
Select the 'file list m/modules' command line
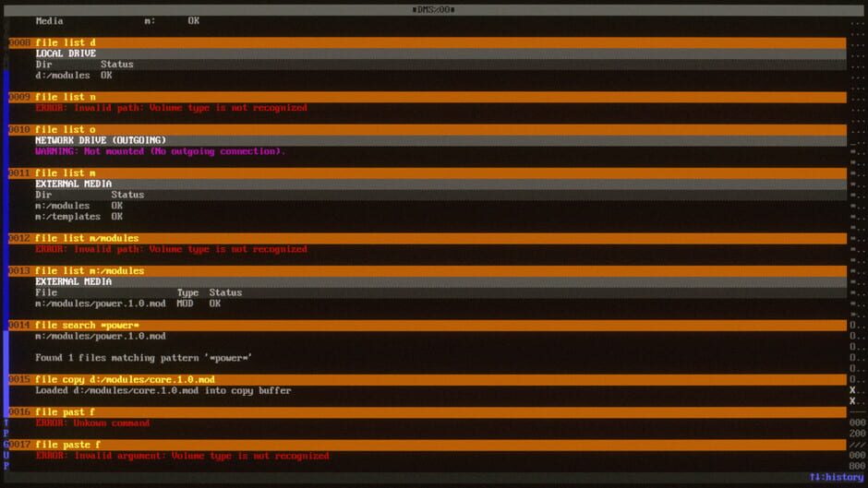pos(87,238)
